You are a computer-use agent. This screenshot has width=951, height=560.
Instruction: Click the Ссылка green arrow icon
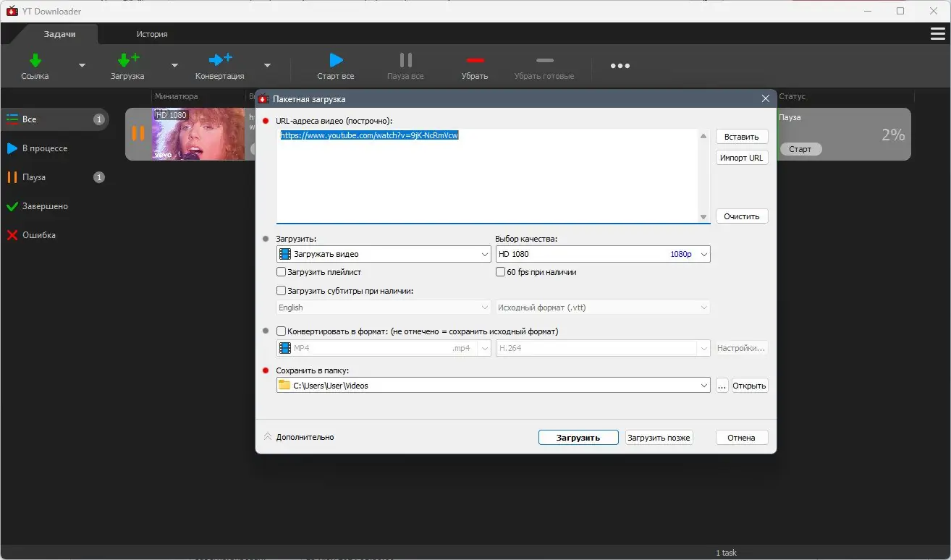35,60
